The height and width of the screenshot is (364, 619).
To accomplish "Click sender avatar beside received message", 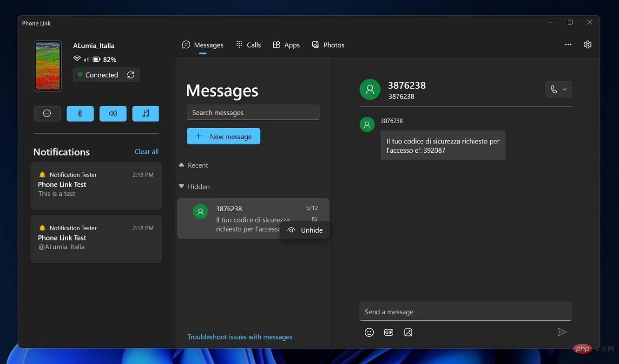I will (367, 124).
